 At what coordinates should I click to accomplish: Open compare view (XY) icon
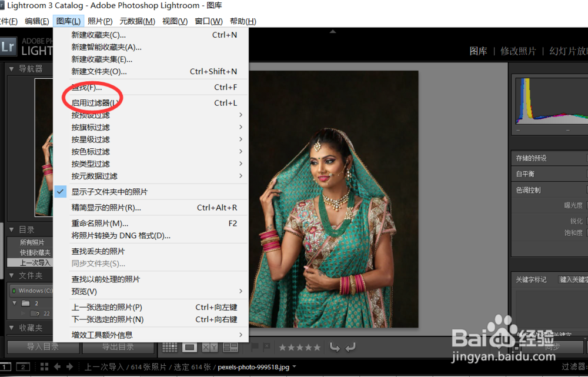[x=210, y=347]
